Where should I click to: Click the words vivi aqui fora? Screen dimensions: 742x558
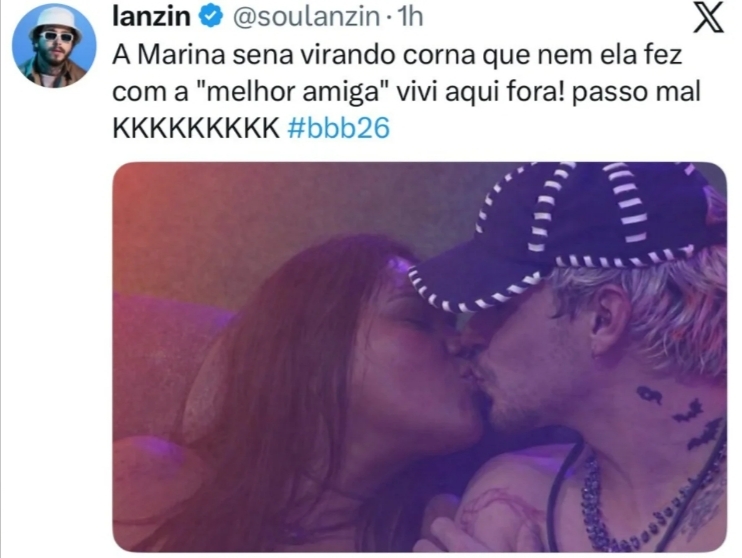click(x=480, y=92)
